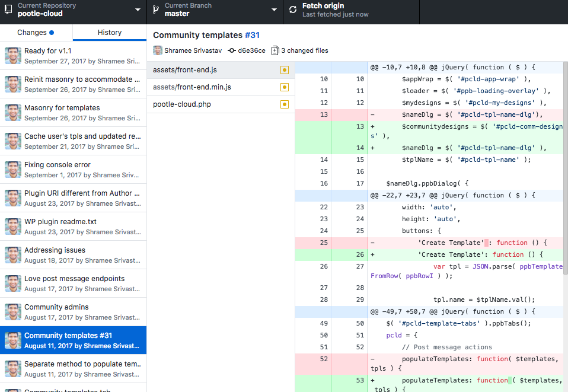Click the 3 changed files label
This screenshot has height=392, width=568.
tap(304, 50)
